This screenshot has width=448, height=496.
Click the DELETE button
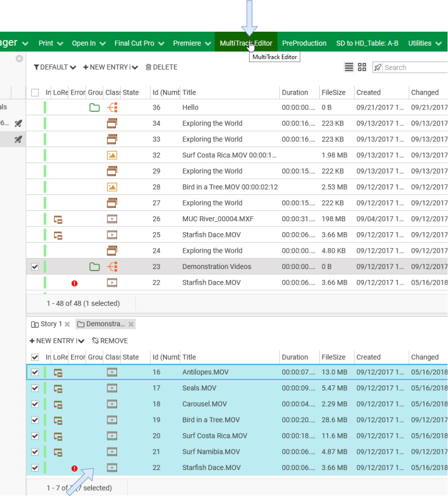coord(161,67)
